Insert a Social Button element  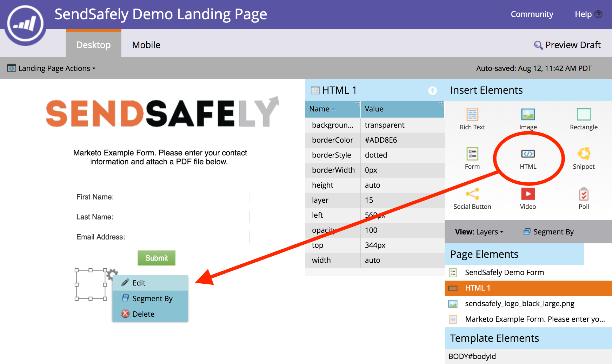[472, 199]
